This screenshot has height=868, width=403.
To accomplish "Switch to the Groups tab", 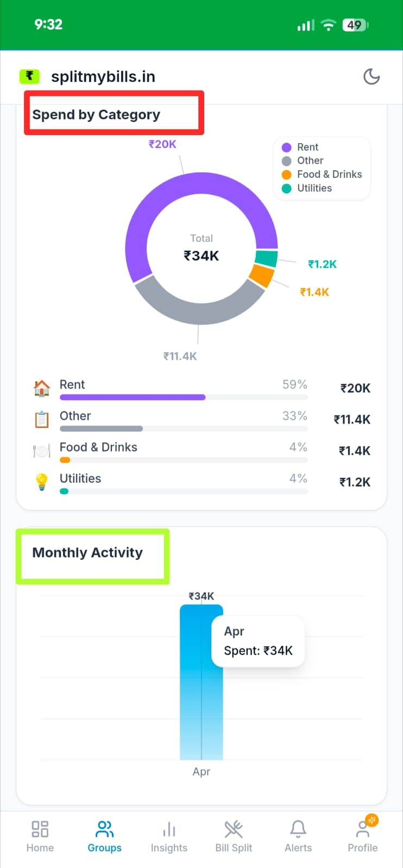I will coord(104,835).
